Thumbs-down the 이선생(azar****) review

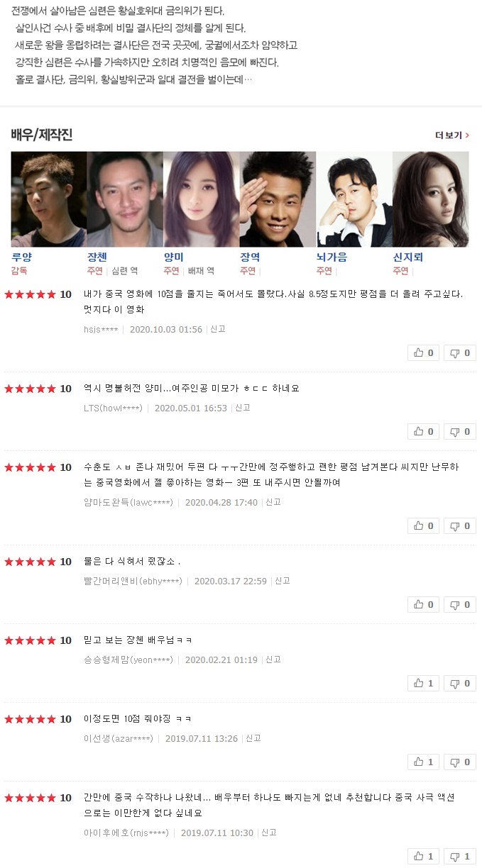(x=460, y=762)
